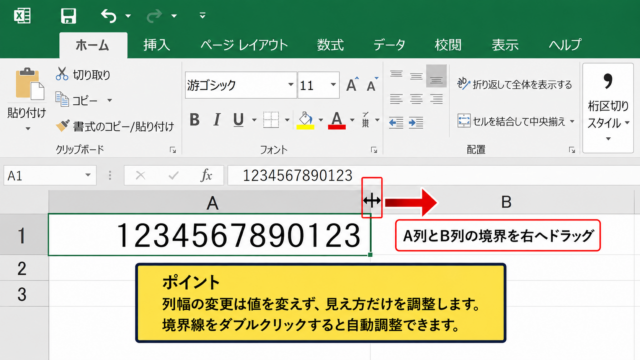The height and width of the screenshot is (360, 640).
Task: Open clipboard group dialog launcher
Action: pyautogui.click(x=173, y=150)
